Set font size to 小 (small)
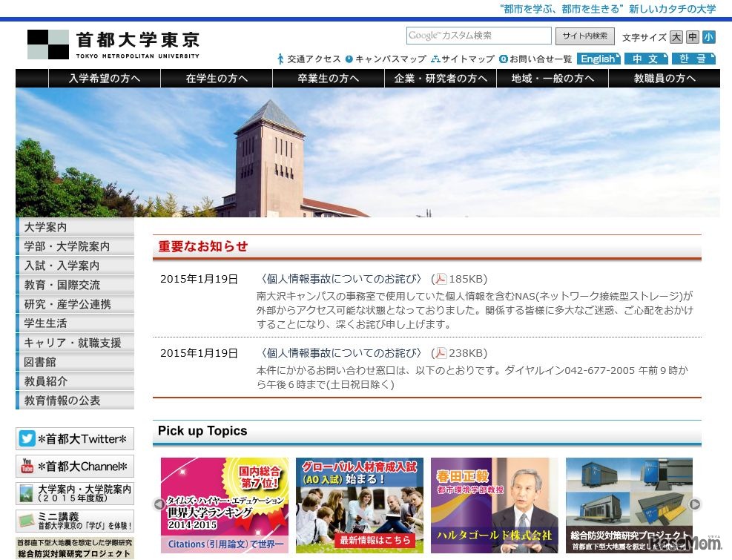The height and width of the screenshot is (560, 732). pos(708,37)
